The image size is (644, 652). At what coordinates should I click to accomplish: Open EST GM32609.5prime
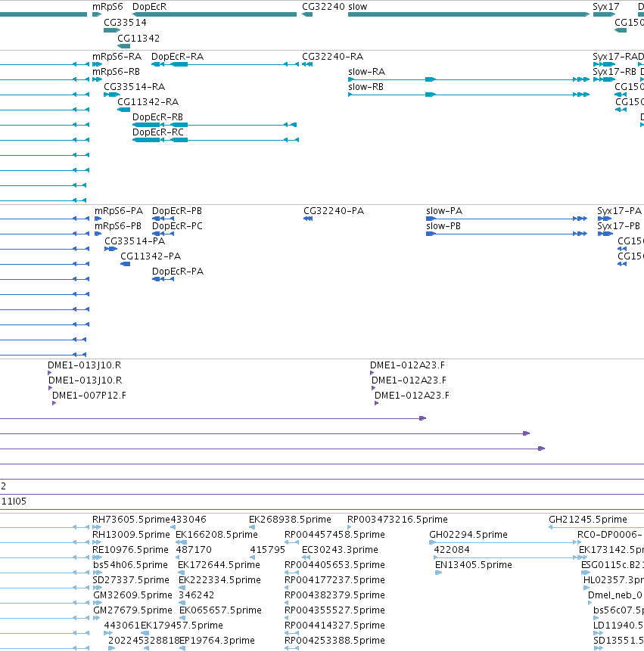(132, 595)
